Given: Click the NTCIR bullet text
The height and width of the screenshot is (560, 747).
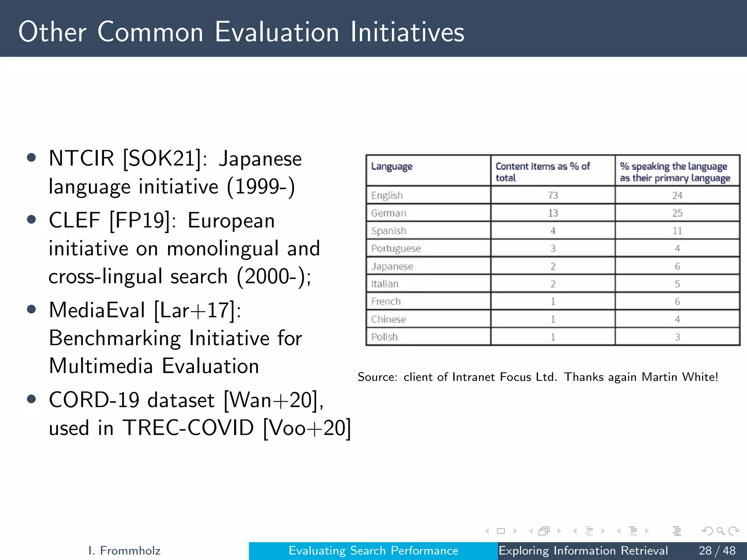Looking at the screenshot, I should tap(175, 172).
